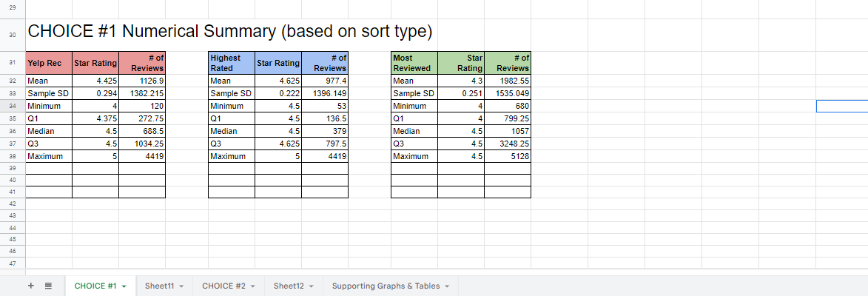Click the 'Sample SD' label in Yelp Rec table

coord(49,93)
